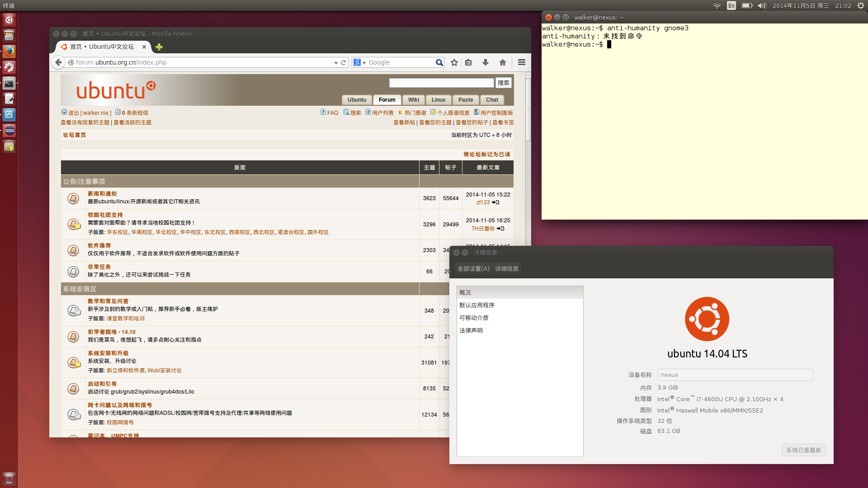Select 可移动介质 in details sidebar

520,318
